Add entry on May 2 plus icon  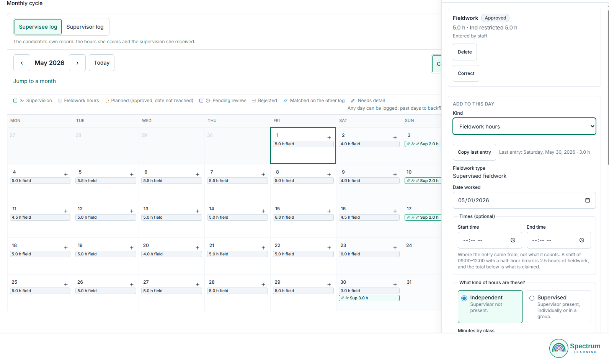(x=395, y=138)
